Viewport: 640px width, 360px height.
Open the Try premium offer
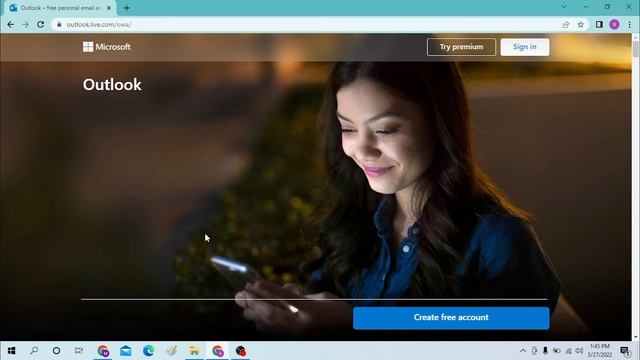click(461, 47)
